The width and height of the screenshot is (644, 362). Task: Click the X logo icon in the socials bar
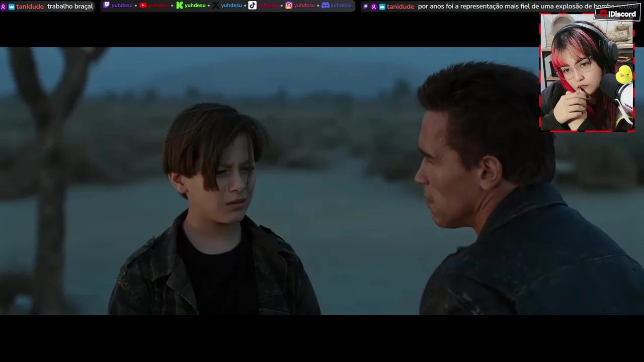point(216,6)
